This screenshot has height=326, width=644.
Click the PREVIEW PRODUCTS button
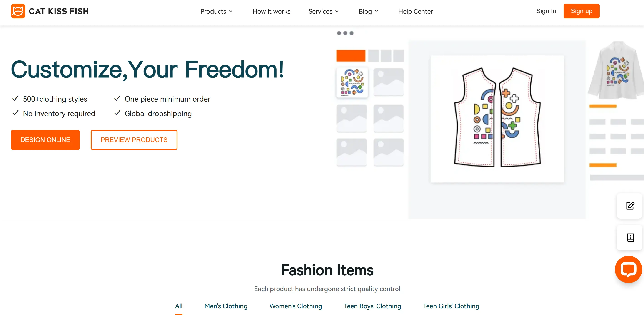(x=134, y=140)
